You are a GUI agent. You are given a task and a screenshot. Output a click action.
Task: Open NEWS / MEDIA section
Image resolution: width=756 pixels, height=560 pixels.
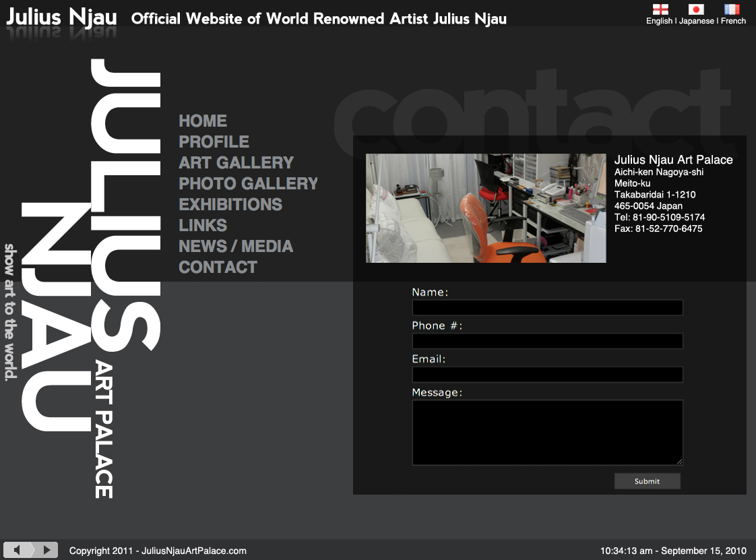(x=235, y=247)
